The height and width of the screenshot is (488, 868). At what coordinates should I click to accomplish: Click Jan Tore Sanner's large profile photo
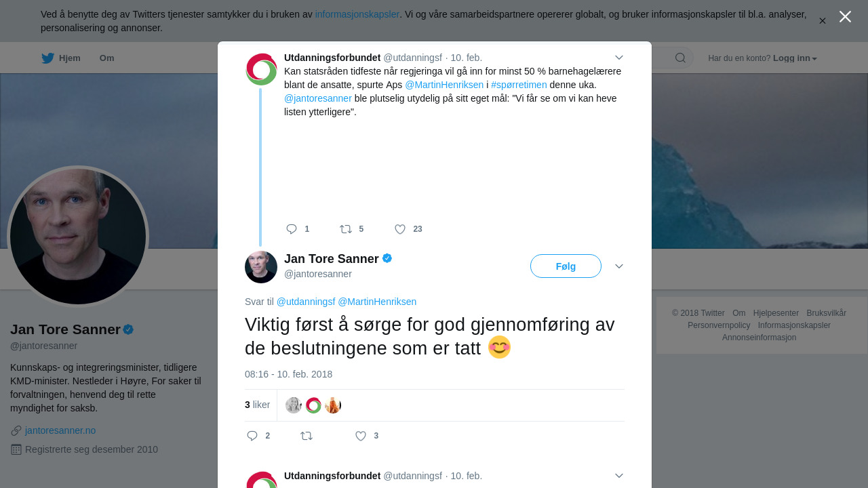[x=78, y=237]
